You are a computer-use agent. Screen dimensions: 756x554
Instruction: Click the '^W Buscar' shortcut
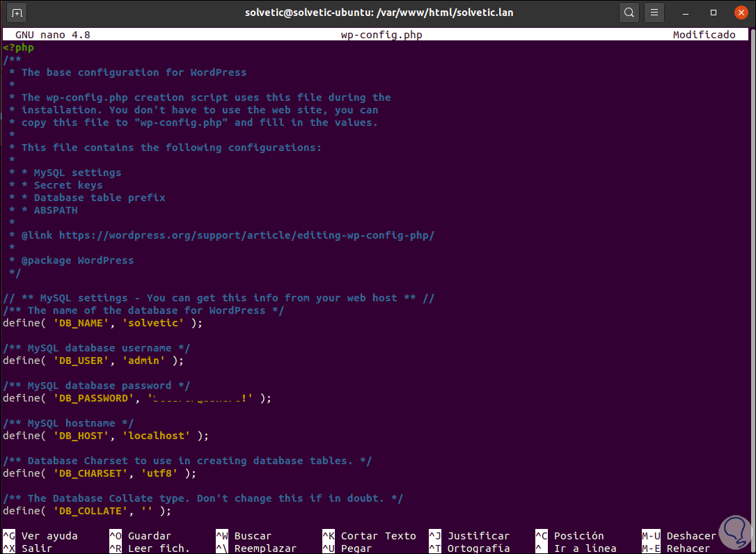(244, 536)
